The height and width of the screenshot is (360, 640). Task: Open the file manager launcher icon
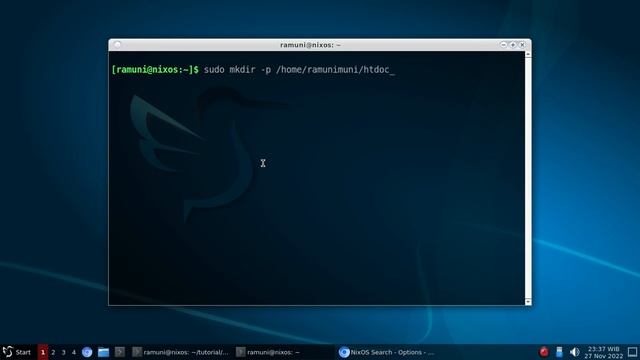[103, 352]
